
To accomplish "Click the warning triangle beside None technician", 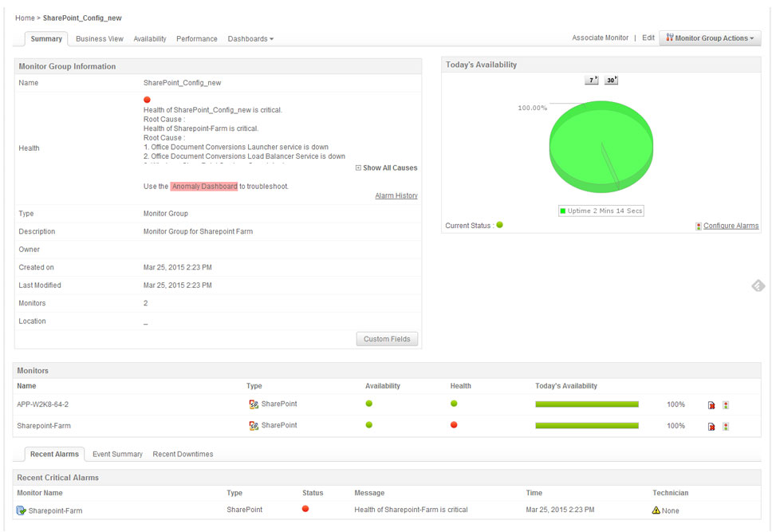I will 656,510.
